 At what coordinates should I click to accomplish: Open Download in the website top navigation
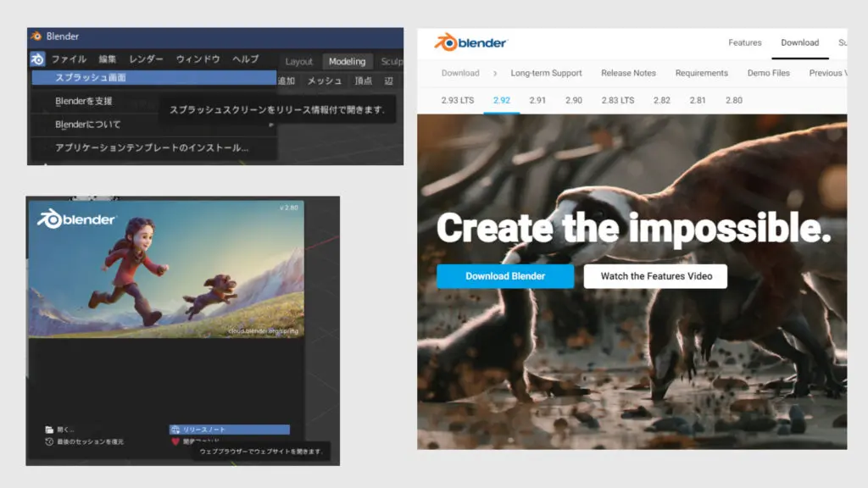pos(800,42)
